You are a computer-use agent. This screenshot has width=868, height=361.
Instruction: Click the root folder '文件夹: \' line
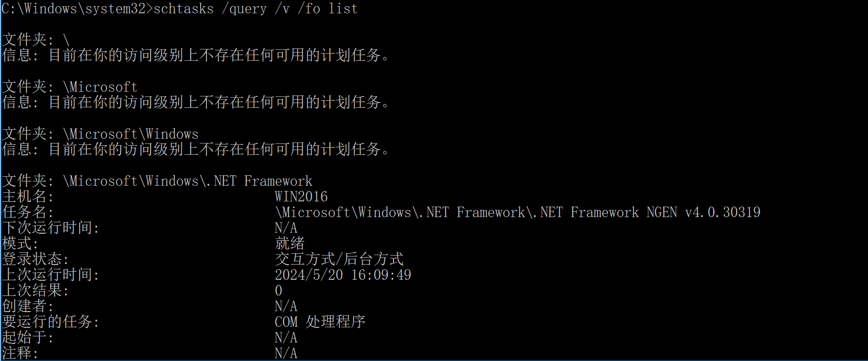(36, 40)
